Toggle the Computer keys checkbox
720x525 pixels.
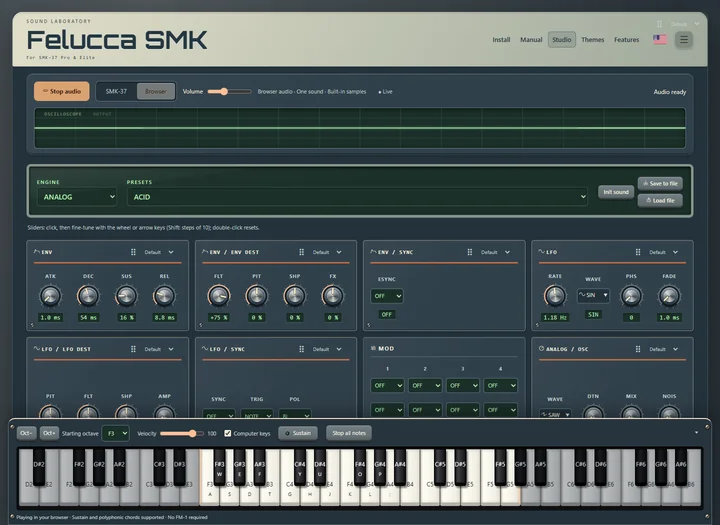228,433
